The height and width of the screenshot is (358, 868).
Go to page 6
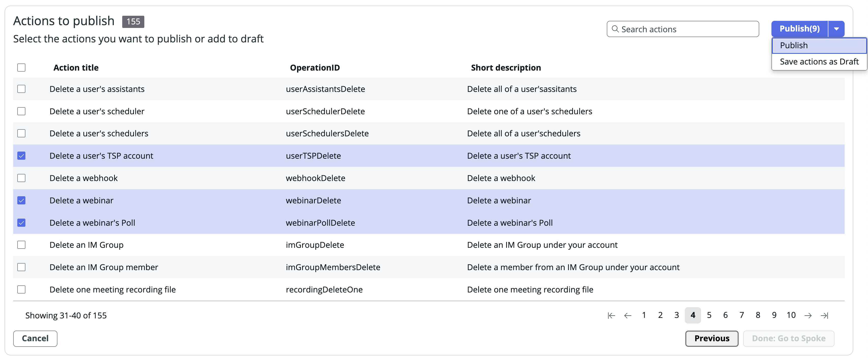(x=725, y=315)
